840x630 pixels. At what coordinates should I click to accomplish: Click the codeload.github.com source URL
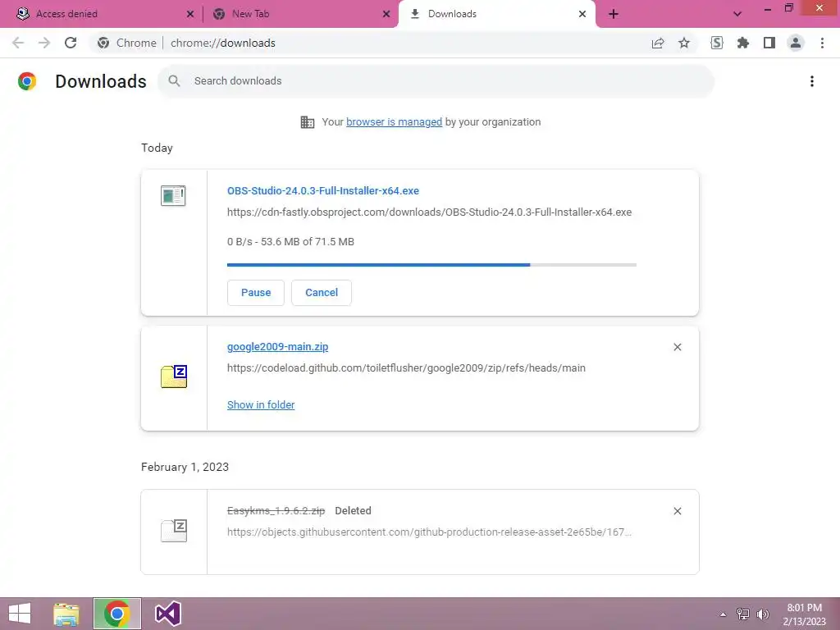406,368
